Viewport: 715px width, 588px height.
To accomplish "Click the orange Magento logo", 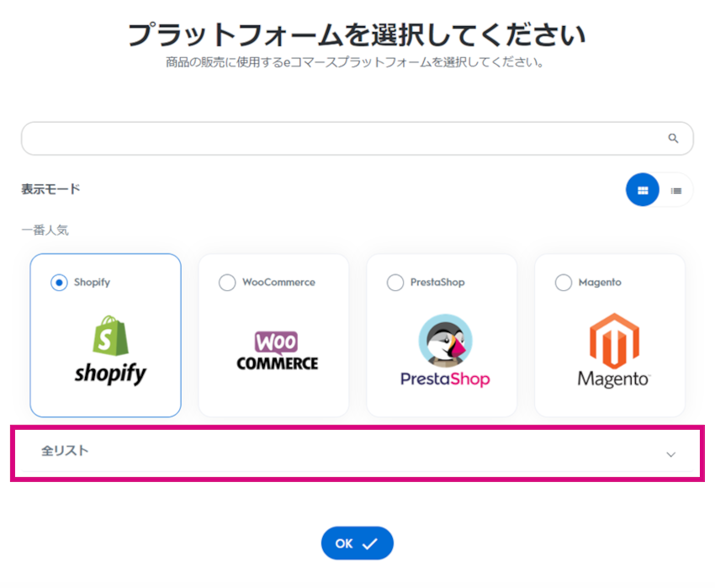I will point(614,341).
